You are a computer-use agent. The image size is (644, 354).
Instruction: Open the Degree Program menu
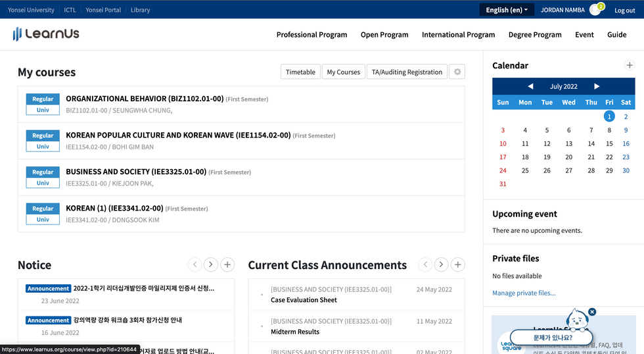pyautogui.click(x=535, y=34)
